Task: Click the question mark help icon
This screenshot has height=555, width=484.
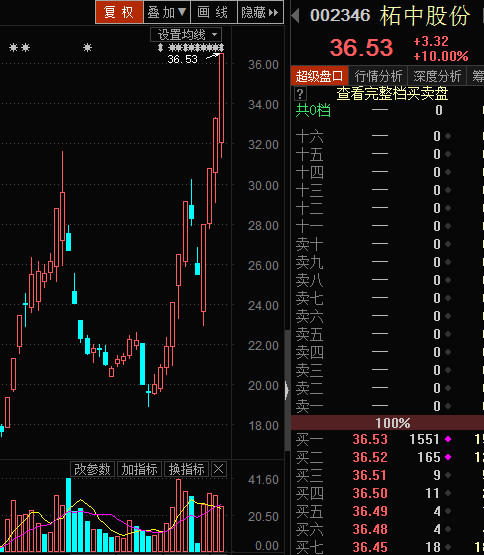Action: [300, 94]
